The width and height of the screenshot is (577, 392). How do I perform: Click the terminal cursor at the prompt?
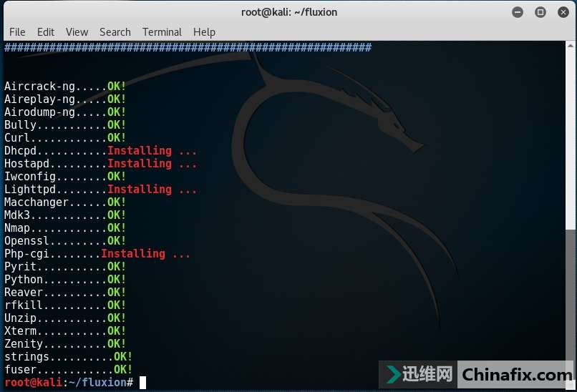click(x=142, y=383)
